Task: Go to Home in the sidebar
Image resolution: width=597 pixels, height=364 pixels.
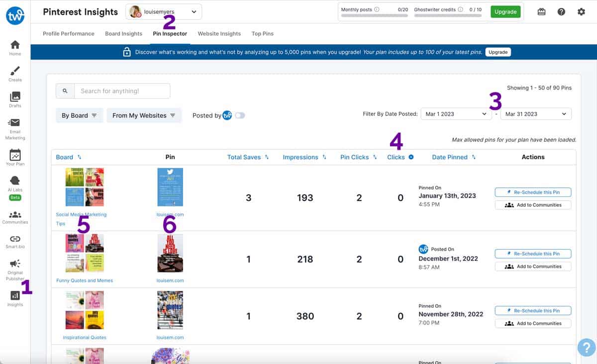Action: 15,48
